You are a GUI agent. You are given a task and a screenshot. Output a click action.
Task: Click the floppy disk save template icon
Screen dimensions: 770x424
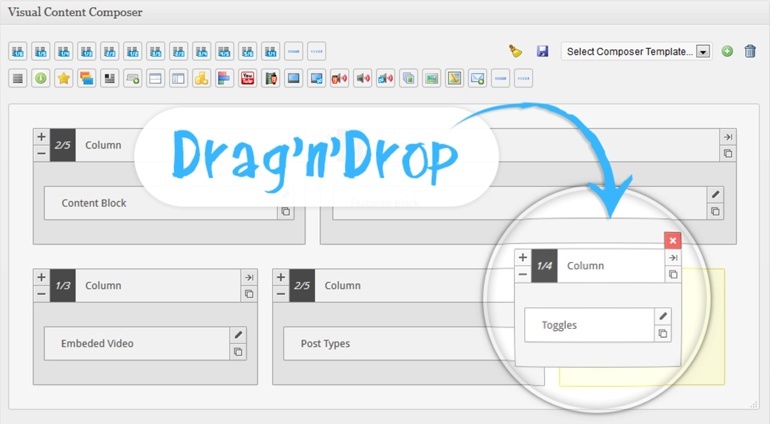[542, 51]
